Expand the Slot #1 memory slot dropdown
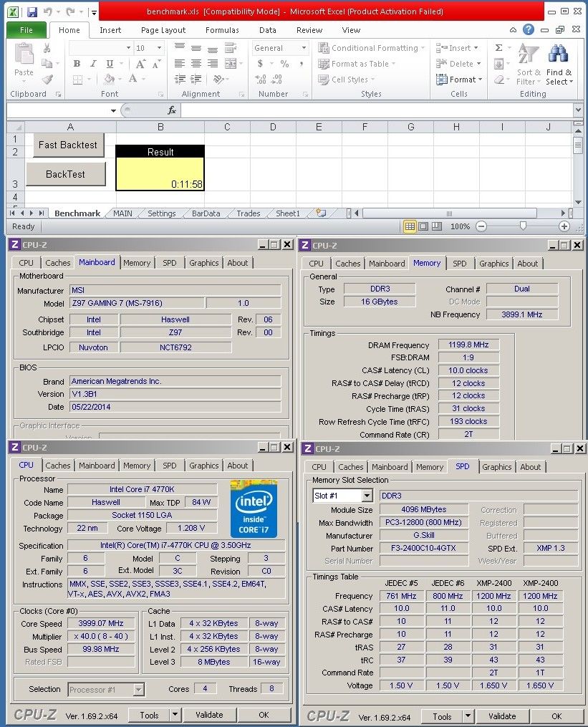Image resolution: width=588 pixels, height=727 pixels. point(367,496)
